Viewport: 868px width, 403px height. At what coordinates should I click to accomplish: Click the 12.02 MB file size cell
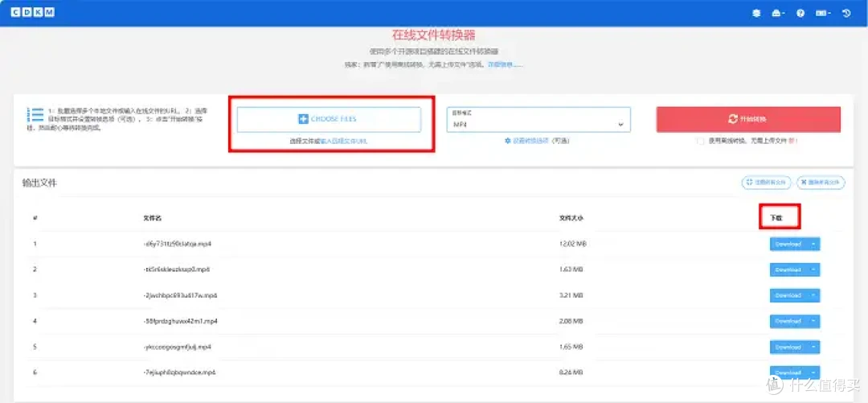tap(571, 244)
